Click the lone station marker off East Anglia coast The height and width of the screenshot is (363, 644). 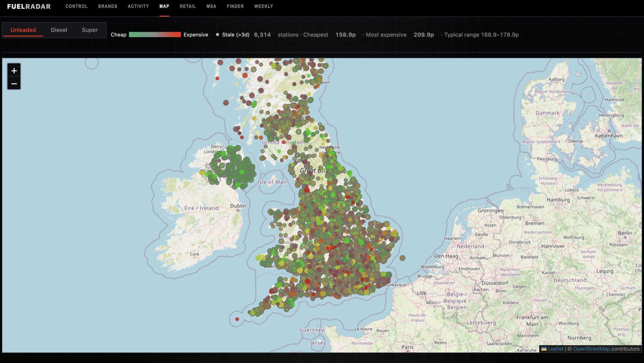402,258
